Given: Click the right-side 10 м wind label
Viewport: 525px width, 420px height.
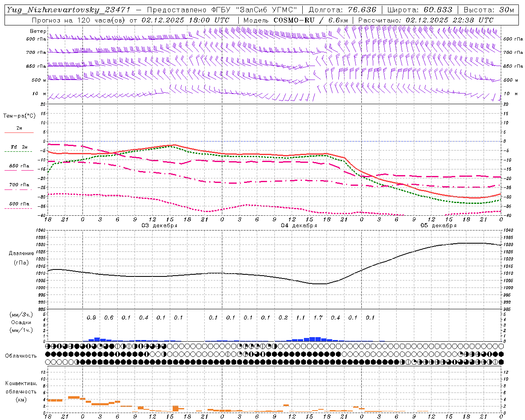Looking at the screenshot, I should pyautogui.click(x=510, y=94).
